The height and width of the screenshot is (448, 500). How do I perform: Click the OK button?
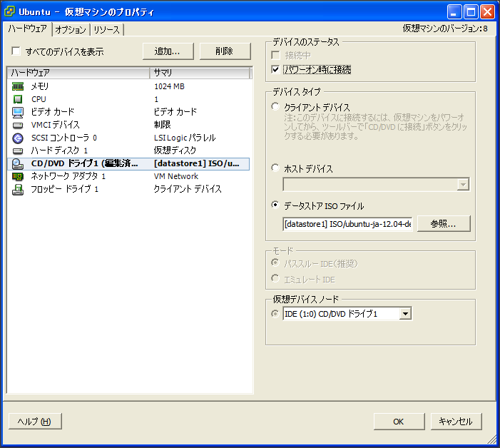coord(399,422)
